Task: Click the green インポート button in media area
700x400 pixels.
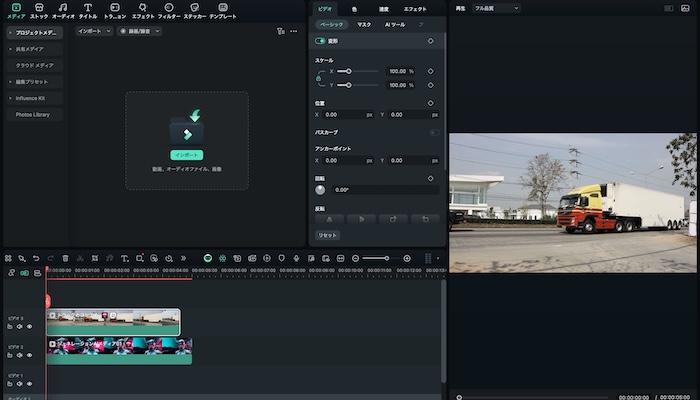Action: click(186, 155)
